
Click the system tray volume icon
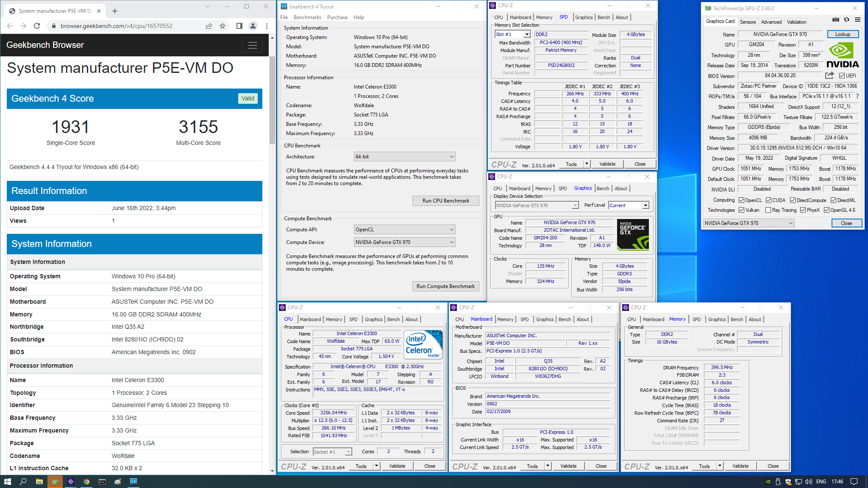click(x=809, y=482)
